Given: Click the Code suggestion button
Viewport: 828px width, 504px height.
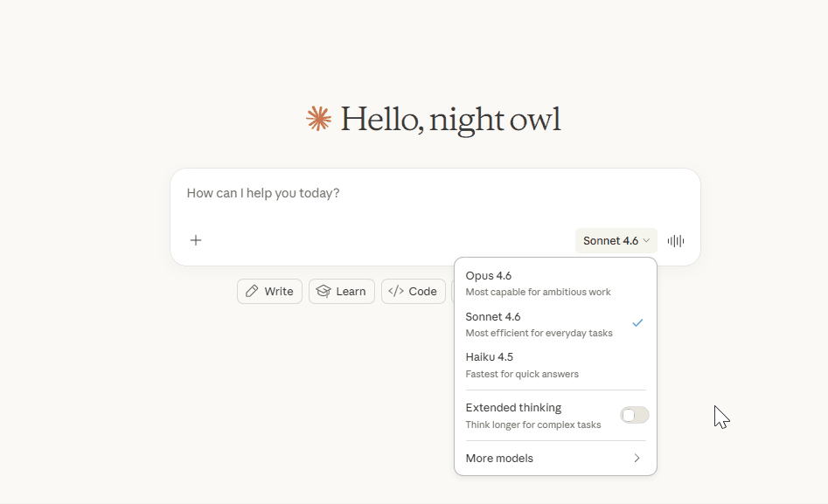Looking at the screenshot, I should 414,292.
